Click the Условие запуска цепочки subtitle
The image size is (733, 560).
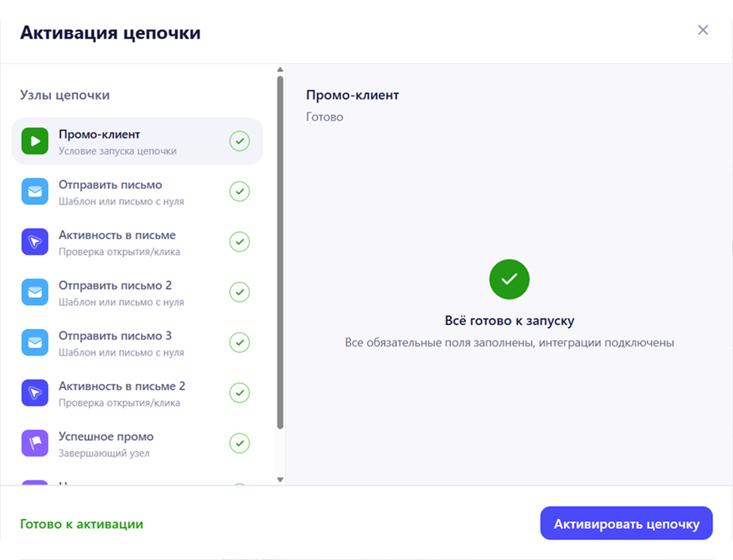(117, 152)
